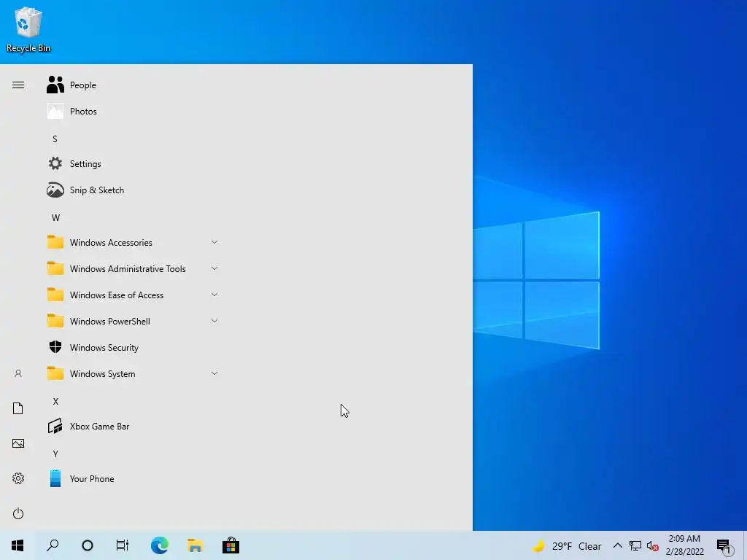Expand Windows Administrative Tools chevron
This screenshot has height=560, width=747.
point(214,268)
